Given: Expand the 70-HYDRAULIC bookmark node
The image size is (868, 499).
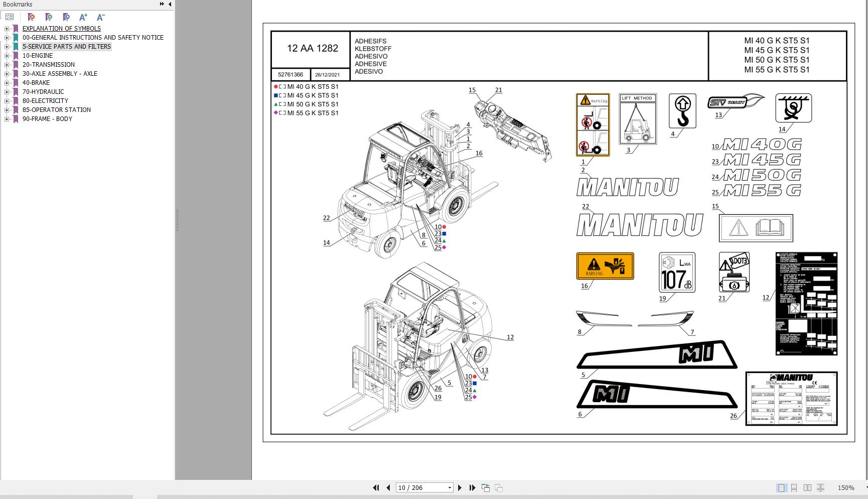Looking at the screenshot, I should point(7,92).
